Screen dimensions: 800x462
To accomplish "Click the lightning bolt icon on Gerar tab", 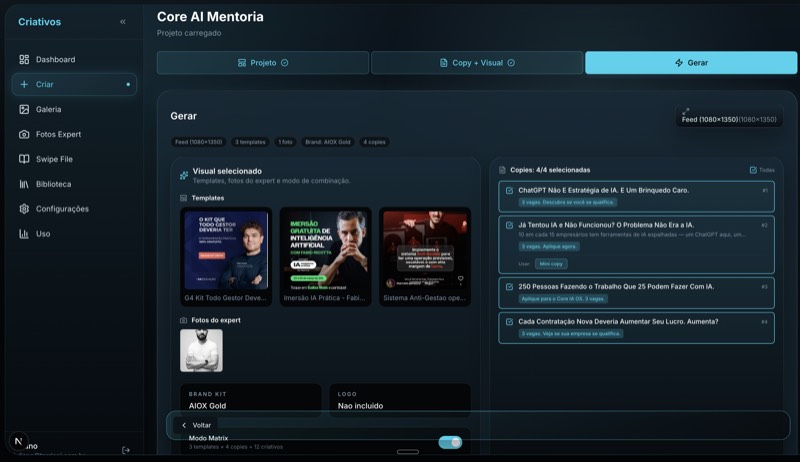I will (679, 63).
